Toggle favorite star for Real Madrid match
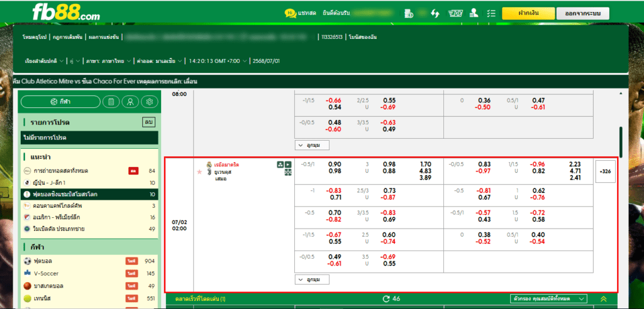The image size is (644, 309). click(199, 172)
